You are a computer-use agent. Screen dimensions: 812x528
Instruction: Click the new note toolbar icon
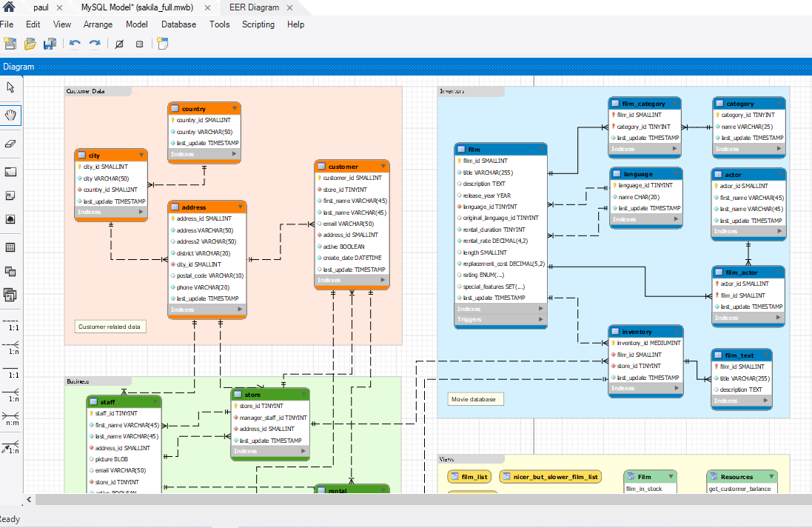point(163,44)
